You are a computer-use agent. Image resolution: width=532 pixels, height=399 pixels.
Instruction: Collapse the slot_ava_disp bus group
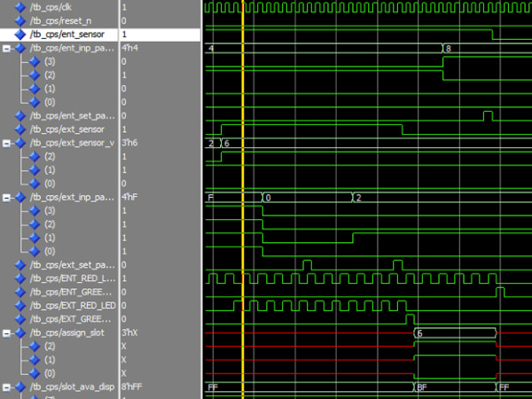click(6, 387)
